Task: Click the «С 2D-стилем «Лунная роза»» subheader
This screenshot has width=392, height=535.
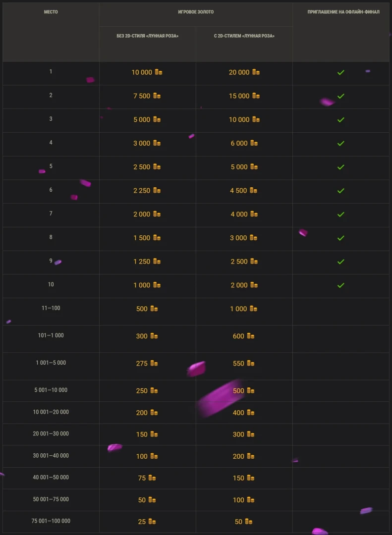Action: (x=244, y=36)
